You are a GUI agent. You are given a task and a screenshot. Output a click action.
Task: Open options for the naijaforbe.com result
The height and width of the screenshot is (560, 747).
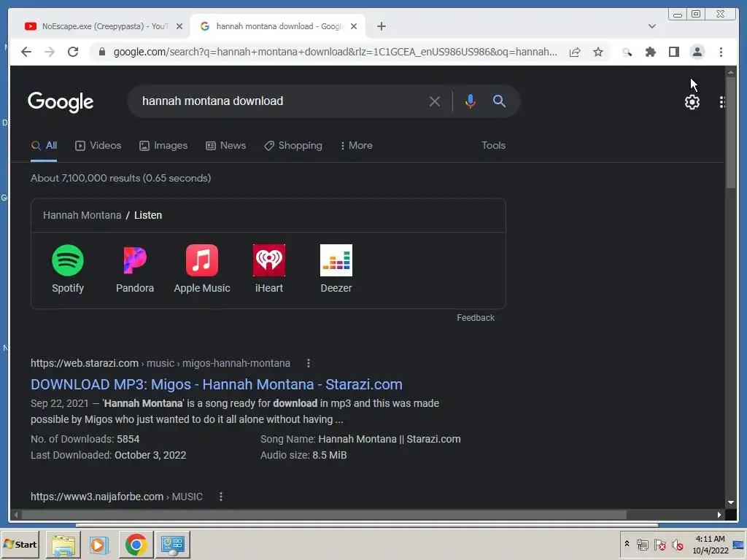click(x=220, y=497)
